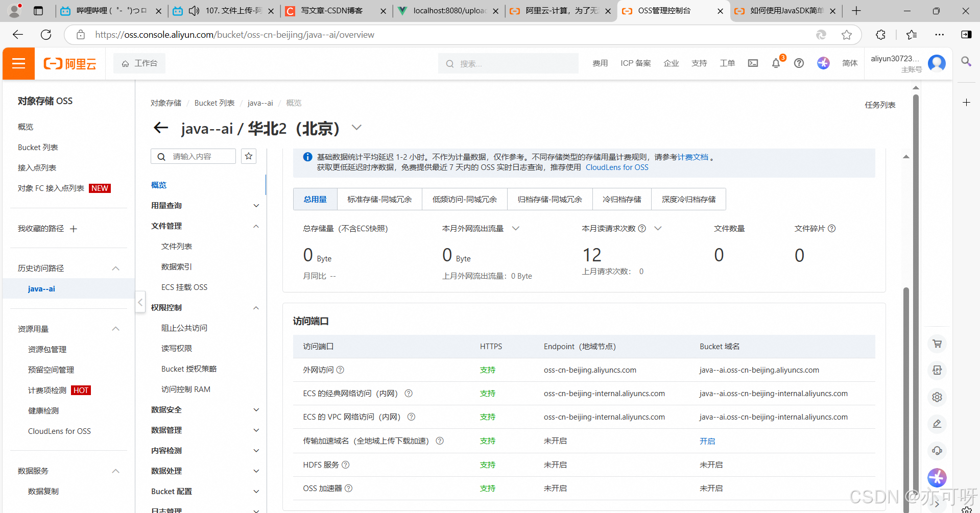Add a favorite path with plus icon

coord(74,229)
